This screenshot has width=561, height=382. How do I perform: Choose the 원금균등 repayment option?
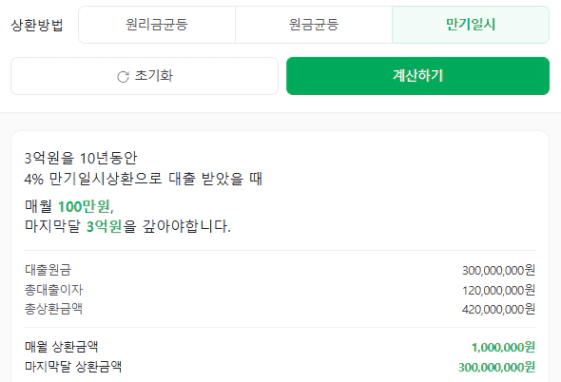pyautogui.click(x=314, y=25)
